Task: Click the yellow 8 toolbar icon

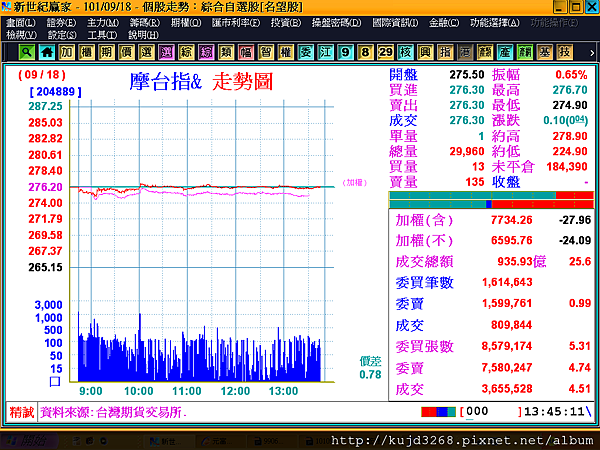Action: click(x=365, y=52)
